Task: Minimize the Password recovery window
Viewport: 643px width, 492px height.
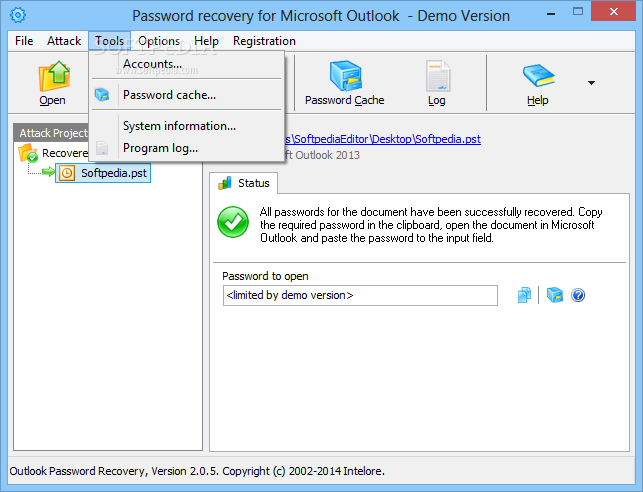Action: [x=552, y=13]
